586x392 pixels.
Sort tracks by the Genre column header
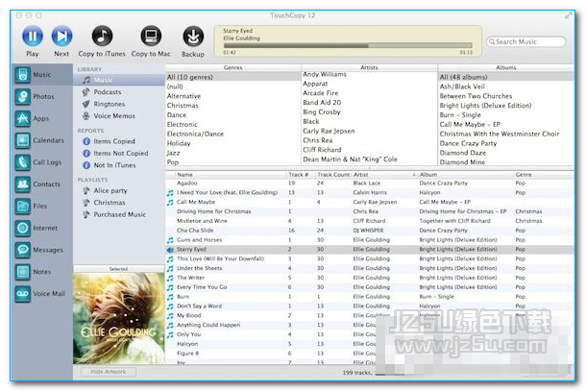click(544, 175)
